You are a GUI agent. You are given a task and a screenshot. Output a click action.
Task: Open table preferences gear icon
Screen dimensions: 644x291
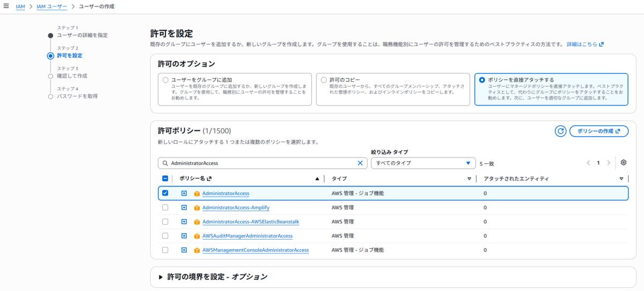point(624,162)
